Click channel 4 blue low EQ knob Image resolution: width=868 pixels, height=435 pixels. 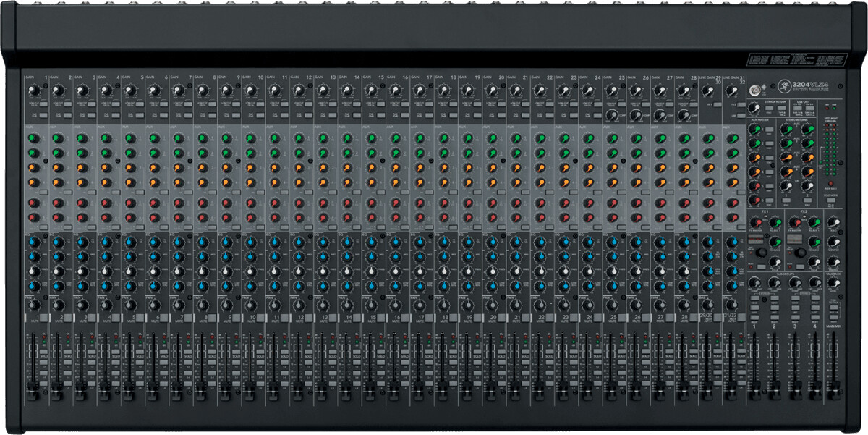(106, 286)
